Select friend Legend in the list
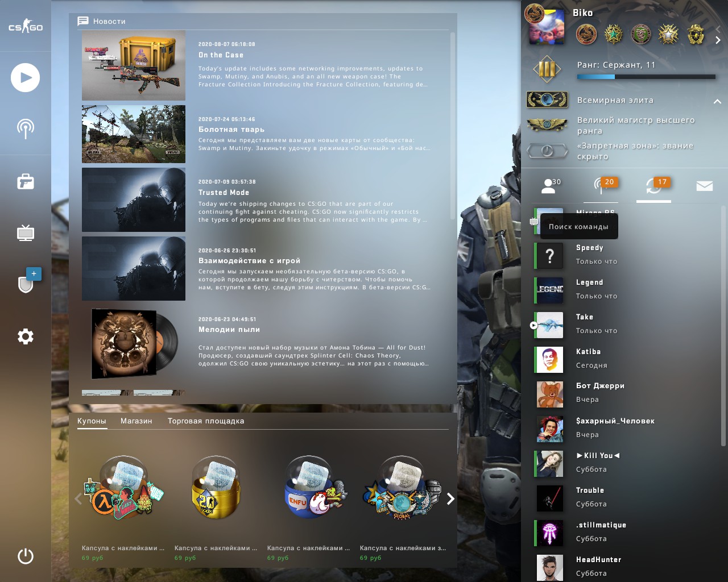Image resolution: width=728 pixels, height=582 pixels. pos(626,290)
